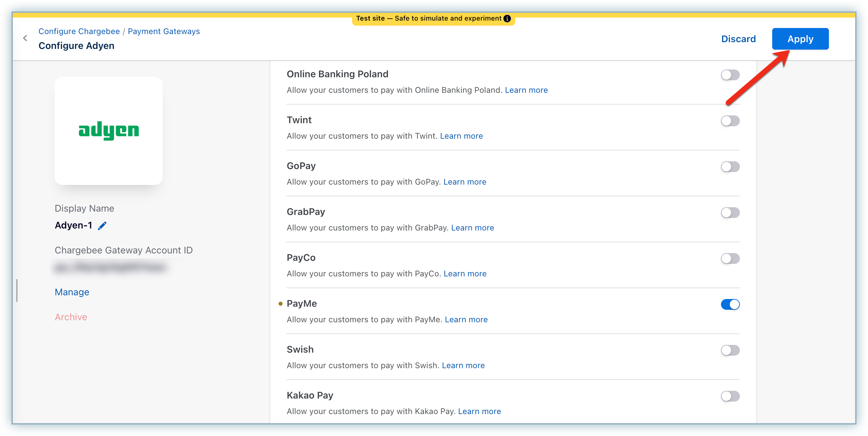Screen dimensions: 868x436
Task: Click the Swish heading text
Action: [x=300, y=350]
